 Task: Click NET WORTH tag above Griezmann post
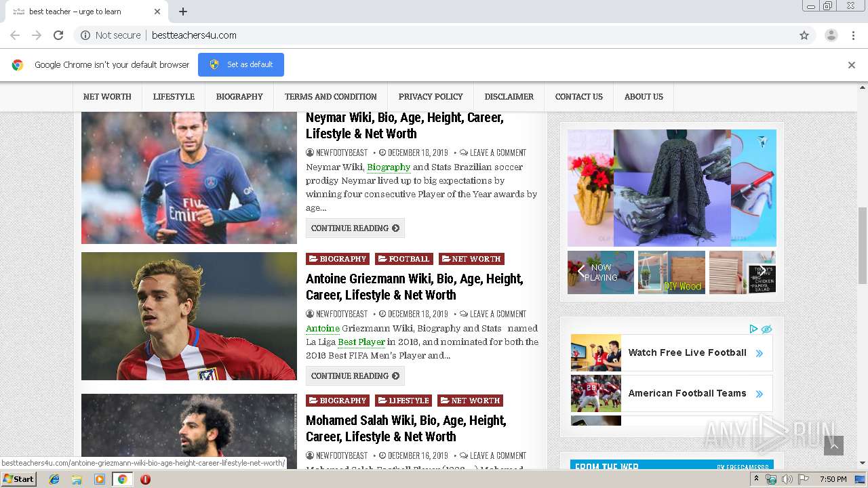pos(471,259)
